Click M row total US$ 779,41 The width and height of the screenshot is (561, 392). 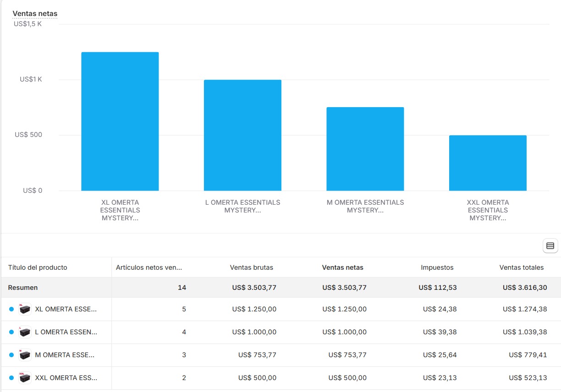pos(528,355)
